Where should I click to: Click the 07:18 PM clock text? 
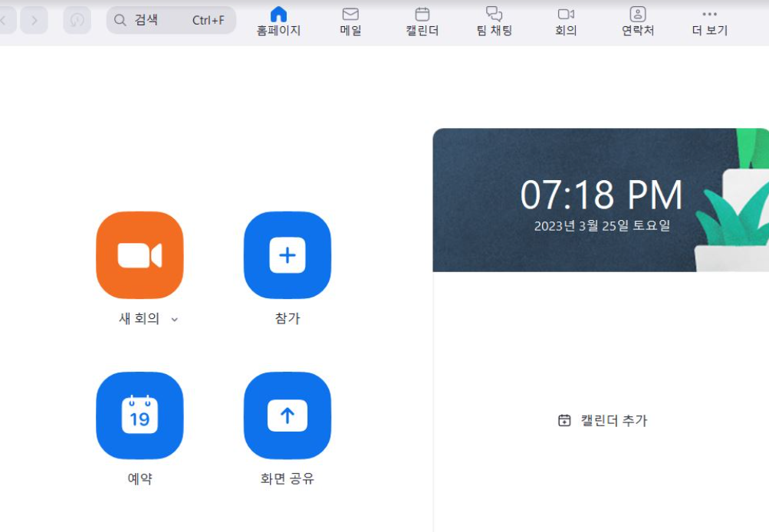pyautogui.click(x=601, y=195)
